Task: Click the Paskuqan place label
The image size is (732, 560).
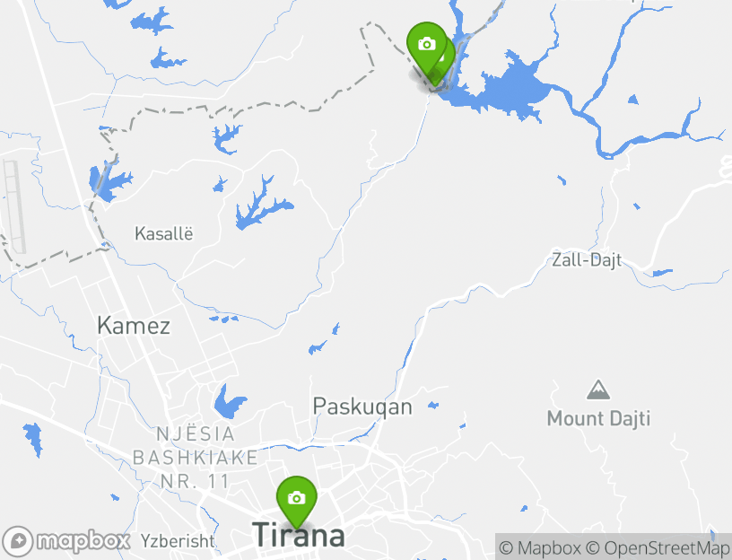Action: click(362, 407)
